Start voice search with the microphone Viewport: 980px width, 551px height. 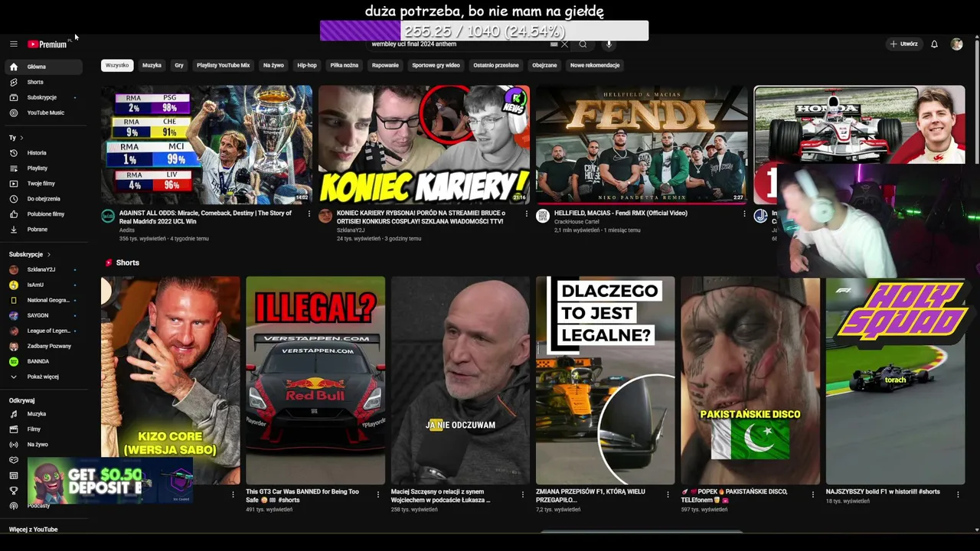pyautogui.click(x=609, y=44)
